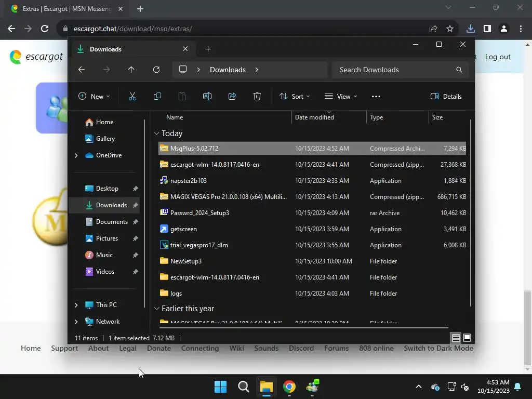Click the Share icon in Explorer toolbar
The width and height of the screenshot is (532, 399).
(232, 96)
